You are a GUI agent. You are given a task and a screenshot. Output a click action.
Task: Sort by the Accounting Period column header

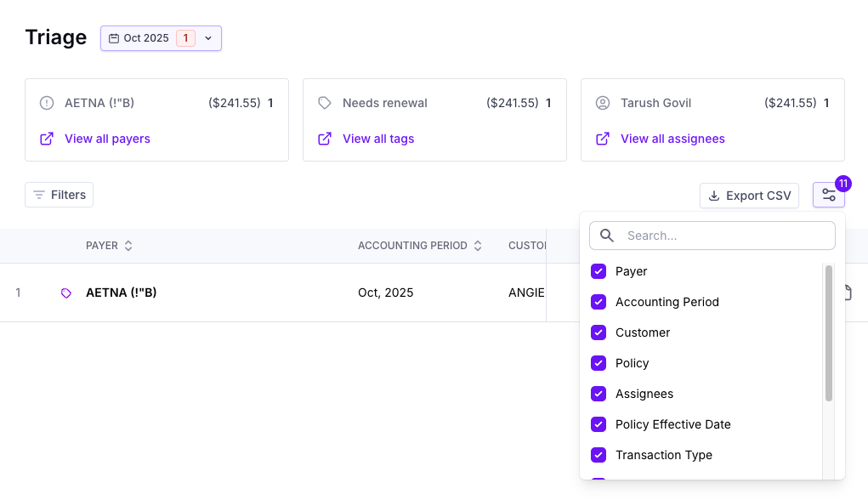pos(420,246)
